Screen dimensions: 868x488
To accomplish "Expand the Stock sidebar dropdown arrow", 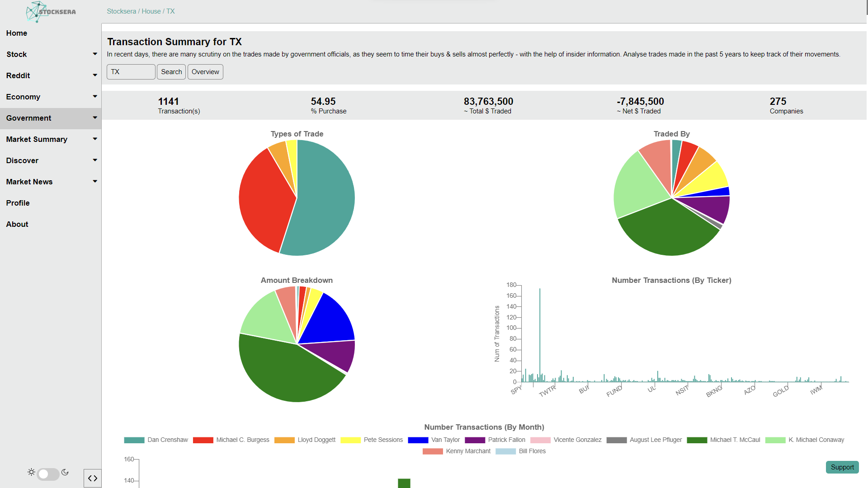I will (95, 54).
